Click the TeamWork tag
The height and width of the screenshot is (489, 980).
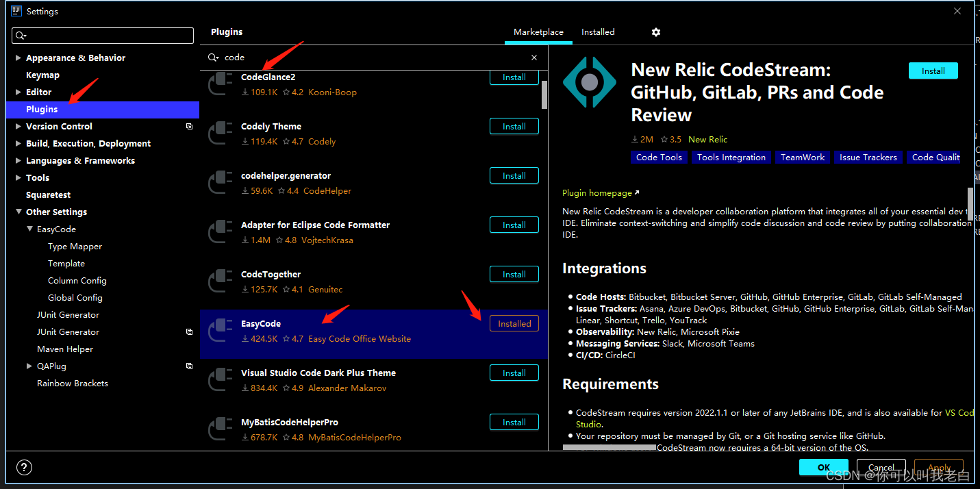point(803,158)
